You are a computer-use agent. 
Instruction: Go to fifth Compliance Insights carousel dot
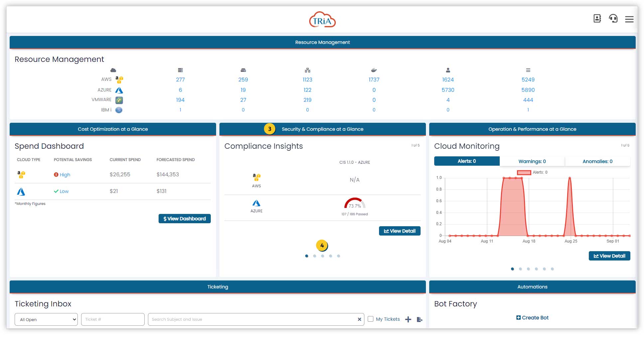(338, 256)
